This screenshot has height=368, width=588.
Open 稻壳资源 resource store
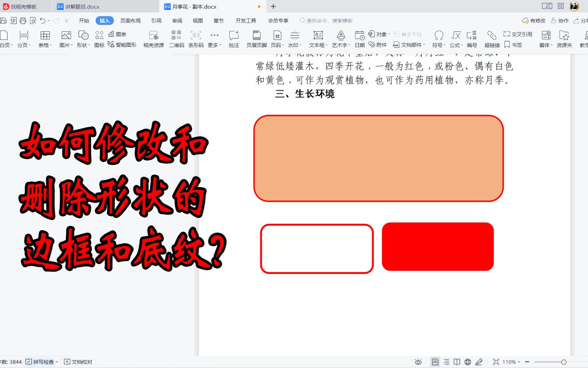pyautogui.click(x=153, y=39)
